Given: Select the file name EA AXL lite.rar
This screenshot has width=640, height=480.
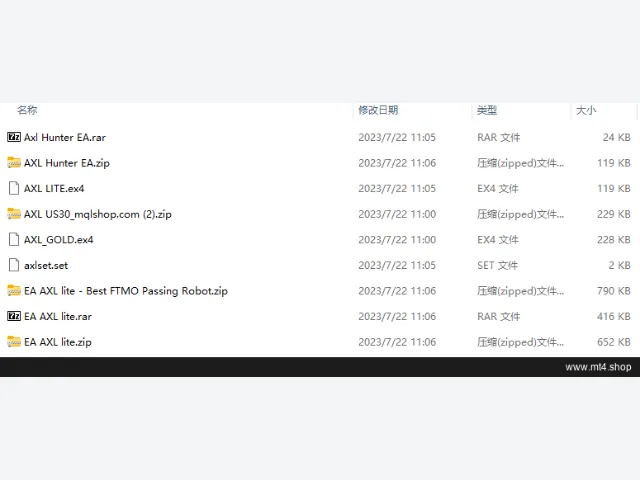Looking at the screenshot, I should pos(58,316).
